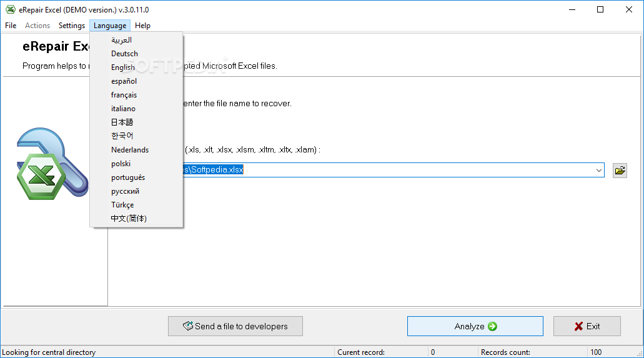644x358 pixels.
Task: Click the Excel wrench logo image
Action: point(52,164)
